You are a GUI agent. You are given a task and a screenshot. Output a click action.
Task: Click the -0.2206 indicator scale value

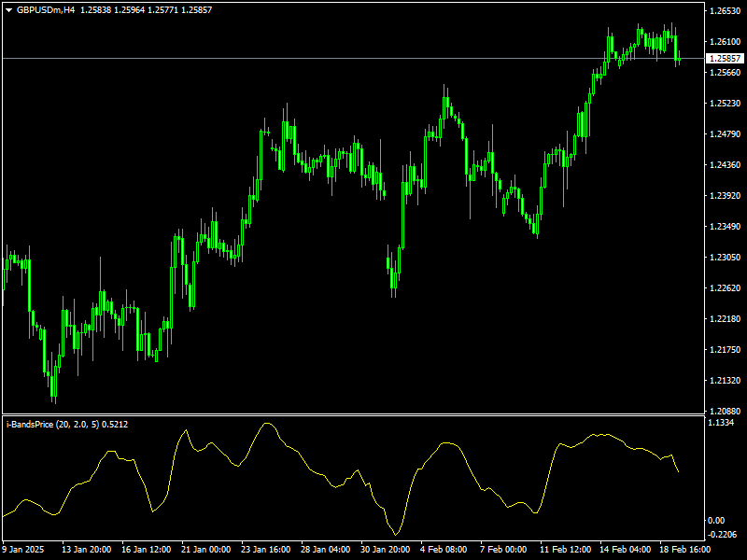coord(720,533)
